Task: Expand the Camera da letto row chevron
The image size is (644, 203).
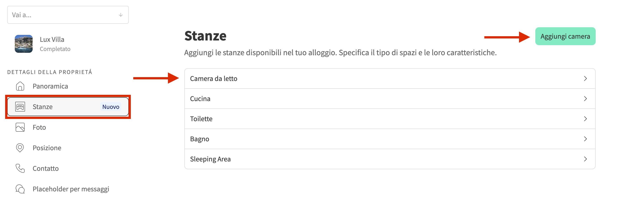Action: [x=585, y=78]
